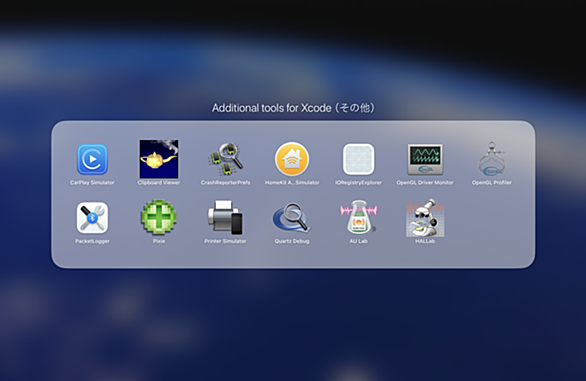Launch OpenGL Driver Monitor
This screenshot has width=586, height=381.
coord(425,160)
